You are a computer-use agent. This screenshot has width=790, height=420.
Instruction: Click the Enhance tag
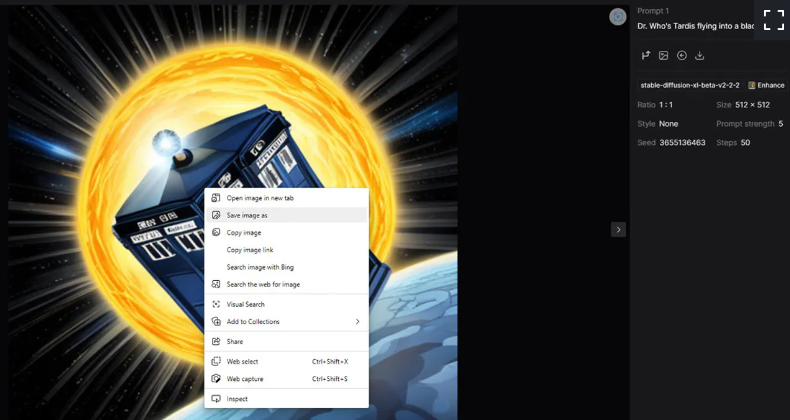(766, 85)
